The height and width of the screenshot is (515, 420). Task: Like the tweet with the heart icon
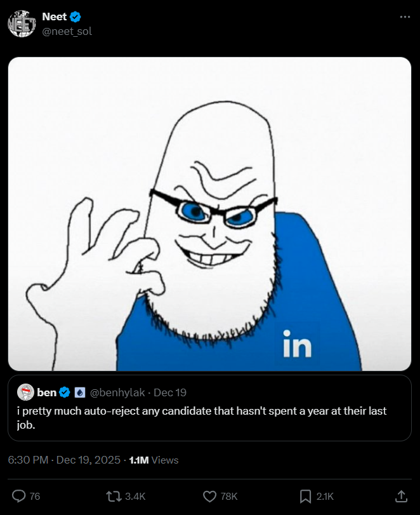(209, 496)
